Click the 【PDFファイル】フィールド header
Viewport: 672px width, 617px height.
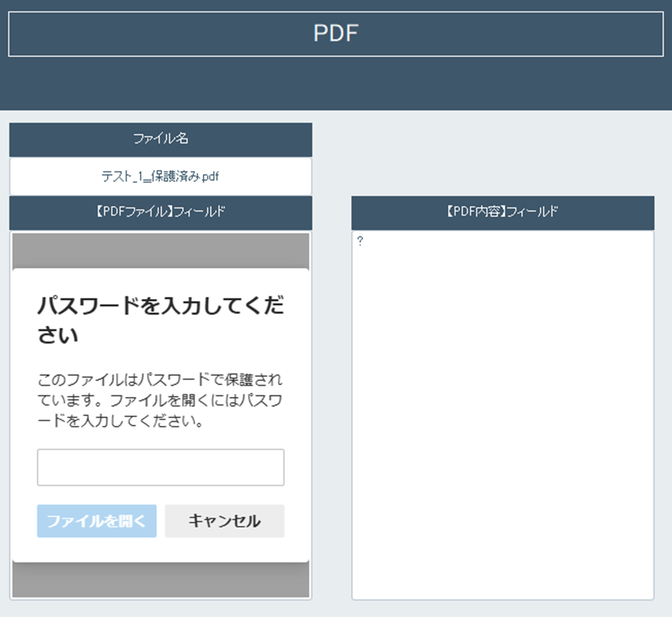[160, 213]
